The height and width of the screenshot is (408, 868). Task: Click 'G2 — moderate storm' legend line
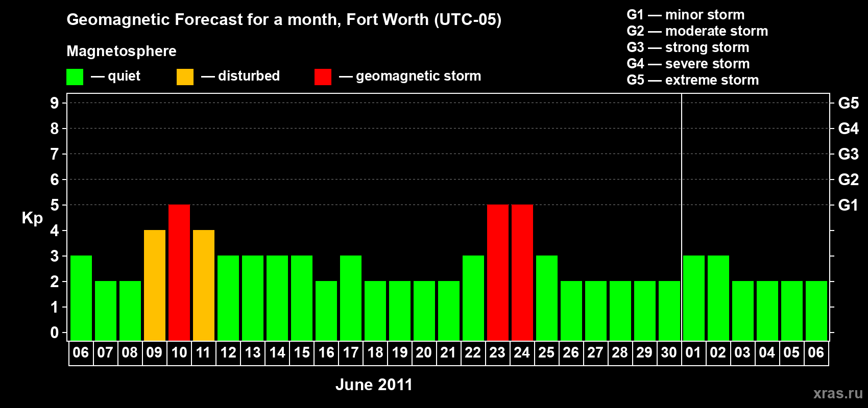coord(697,31)
